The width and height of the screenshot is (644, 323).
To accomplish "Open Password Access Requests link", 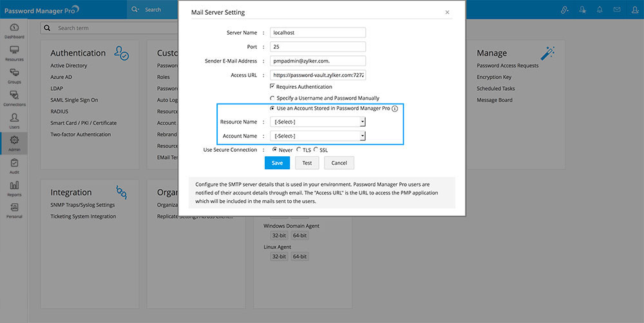I will pos(507,65).
